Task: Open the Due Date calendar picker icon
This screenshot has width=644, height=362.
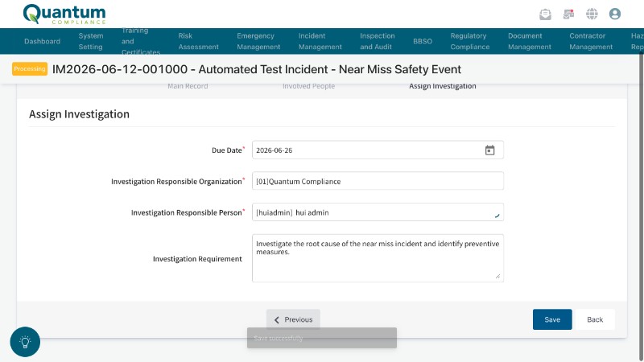Action: pyautogui.click(x=489, y=150)
